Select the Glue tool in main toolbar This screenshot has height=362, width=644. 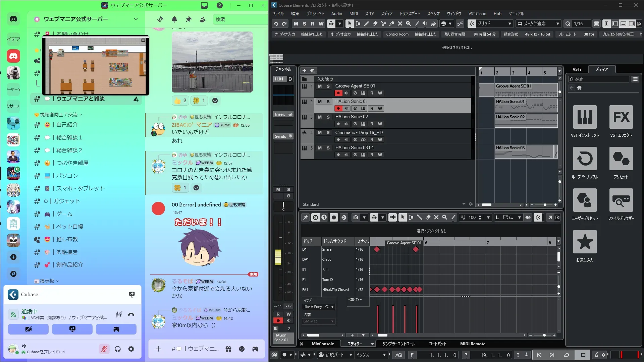click(x=392, y=24)
